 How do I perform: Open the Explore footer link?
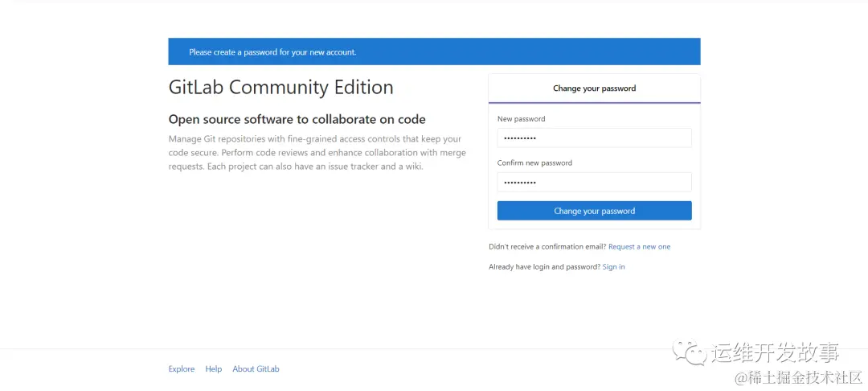click(x=182, y=369)
